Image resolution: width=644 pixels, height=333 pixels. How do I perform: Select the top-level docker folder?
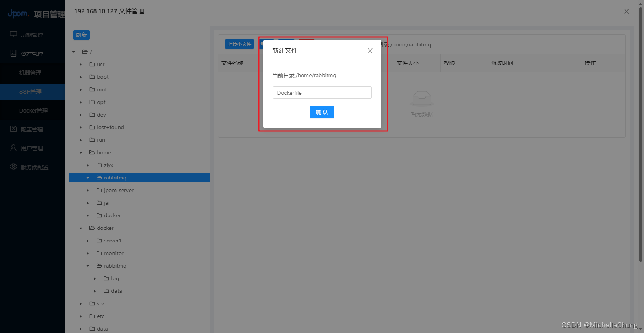(105, 228)
